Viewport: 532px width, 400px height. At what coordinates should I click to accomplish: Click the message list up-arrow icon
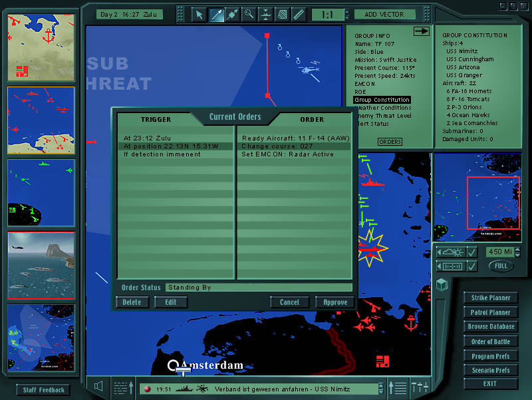coord(123,388)
